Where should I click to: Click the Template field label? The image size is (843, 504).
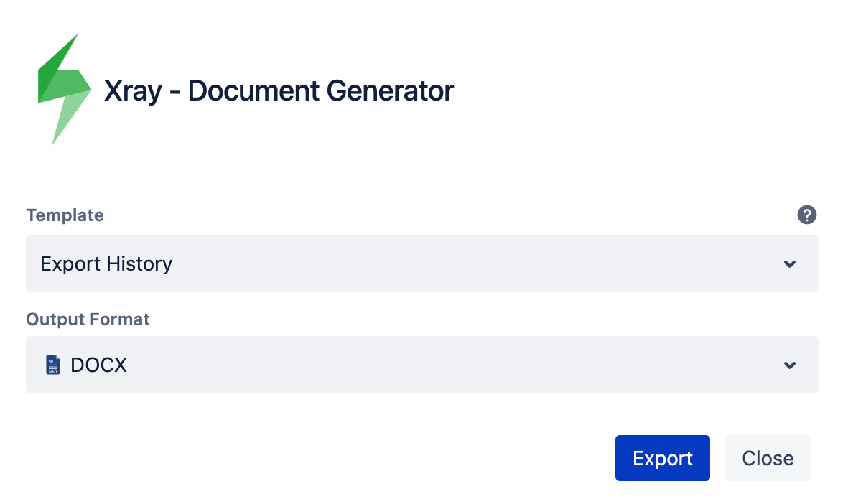[65, 215]
